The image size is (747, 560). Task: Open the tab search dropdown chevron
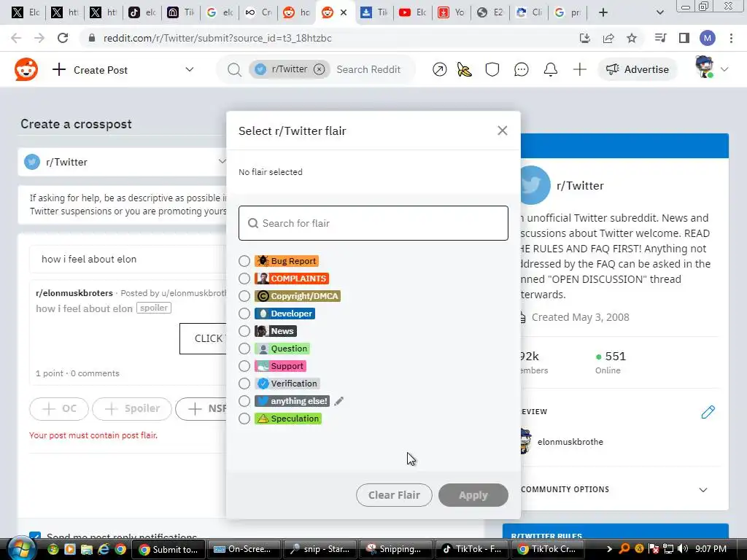pyautogui.click(x=659, y=12)
